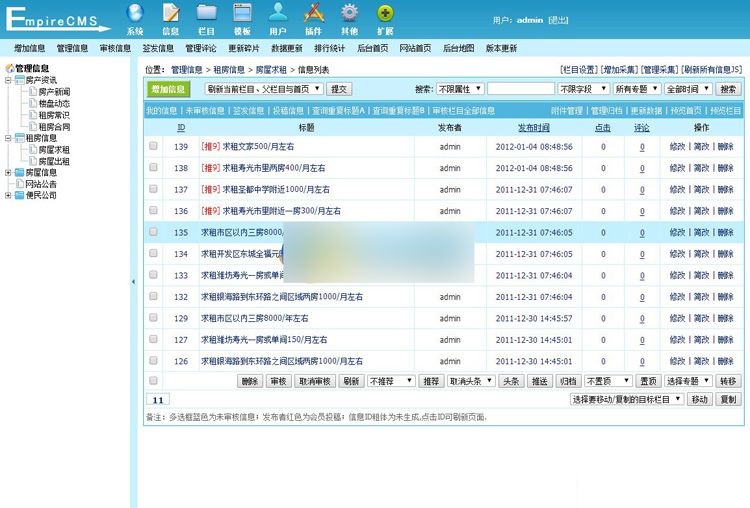The image size is (750, 508).
Task: Collapse the 房产资讯 tree node
Action: [8, 80]
